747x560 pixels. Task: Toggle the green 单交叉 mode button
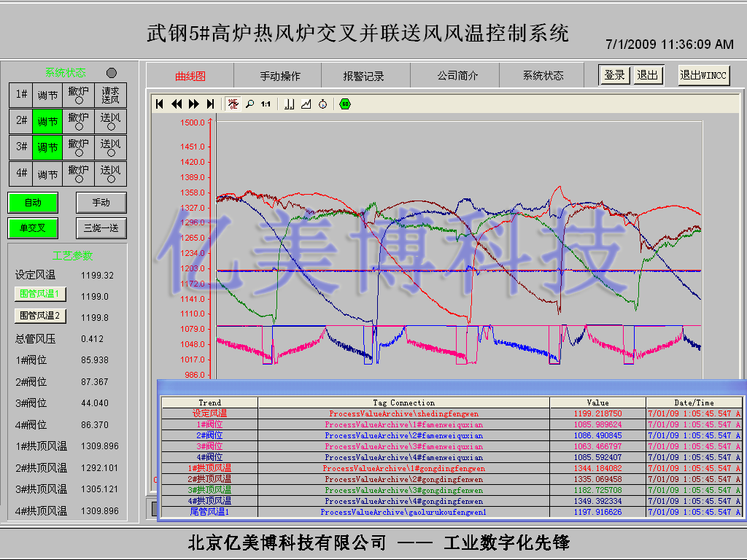click(x=33, y=228)
